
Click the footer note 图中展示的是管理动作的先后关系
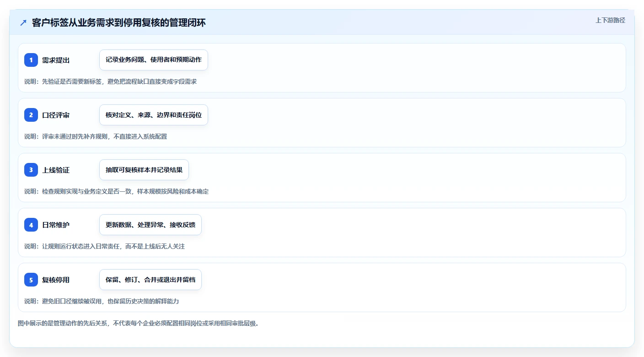click(63, 323)
